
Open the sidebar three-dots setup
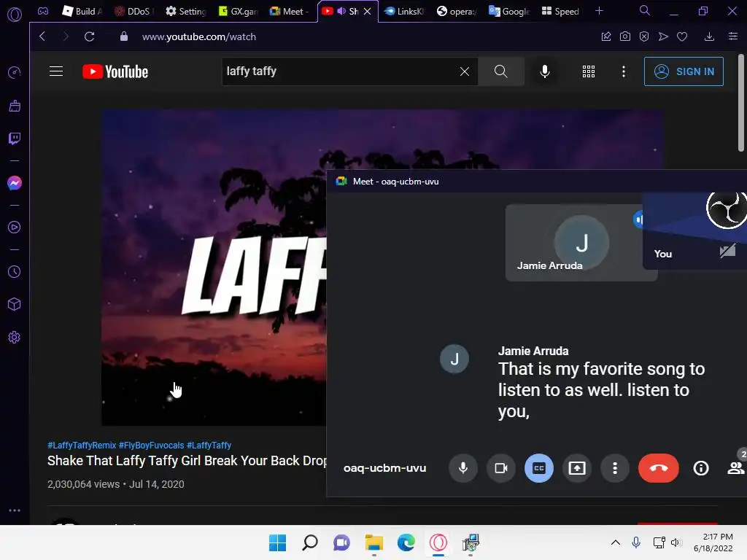click(15, 510)
